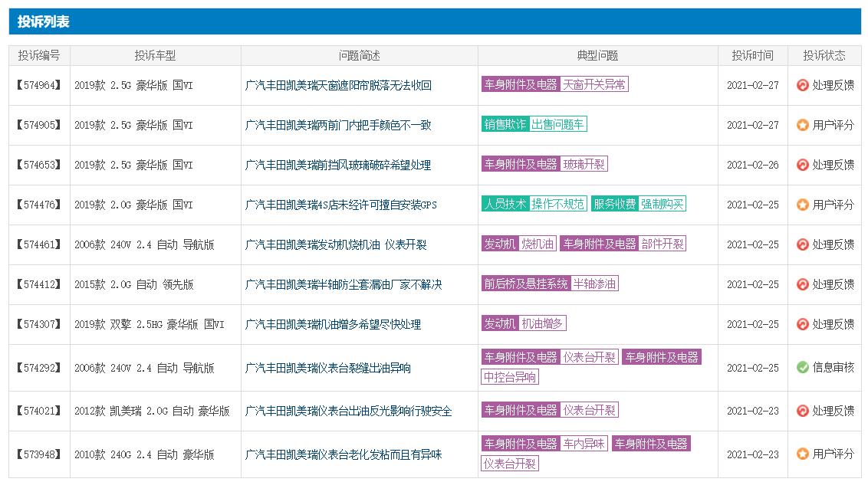868x482 pixels.
Task: Click the orange status icon in row 574905
Action: pyautogui.click(x=802, y=125)
